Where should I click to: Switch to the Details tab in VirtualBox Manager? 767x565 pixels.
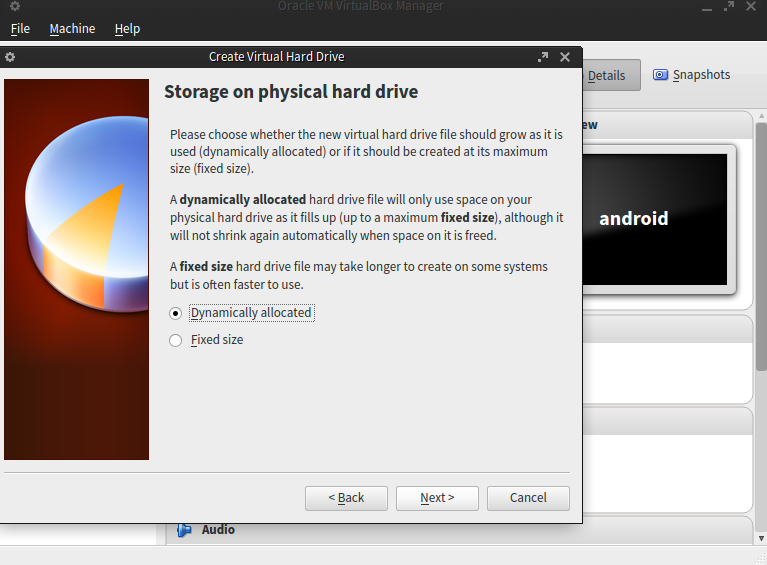(x=611, y=75)
